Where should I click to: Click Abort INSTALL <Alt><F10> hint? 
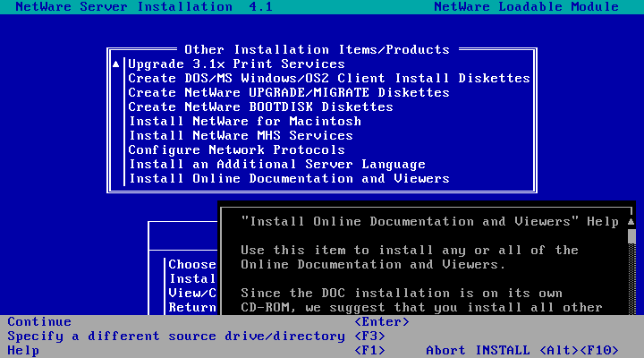click(x=522, y=351)
